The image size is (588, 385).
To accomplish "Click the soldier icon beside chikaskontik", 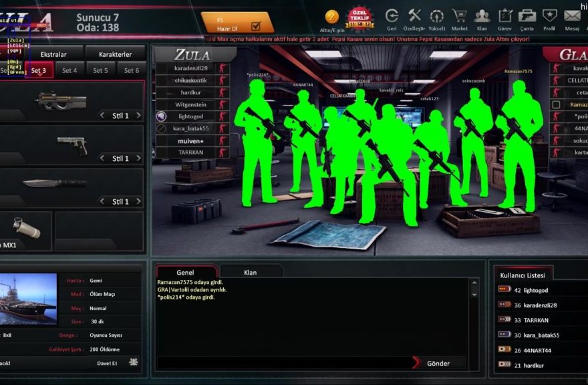I will 223,80.
